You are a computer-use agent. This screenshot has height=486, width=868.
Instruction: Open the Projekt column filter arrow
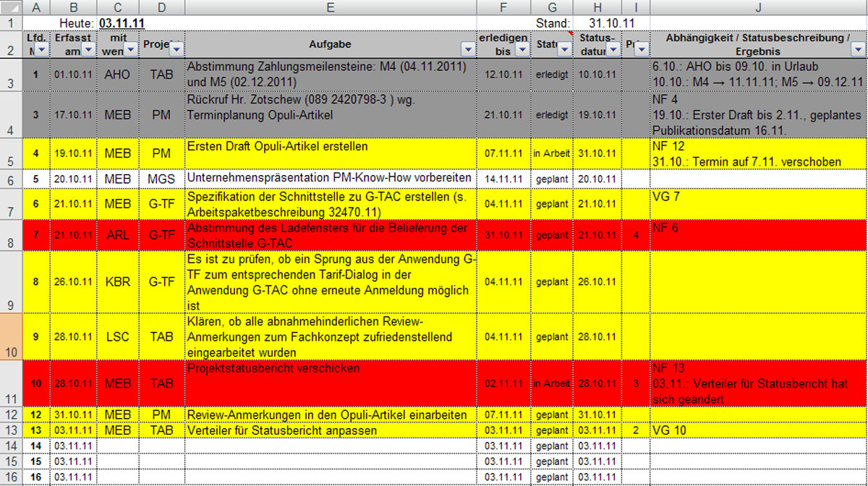coord(176,49)
